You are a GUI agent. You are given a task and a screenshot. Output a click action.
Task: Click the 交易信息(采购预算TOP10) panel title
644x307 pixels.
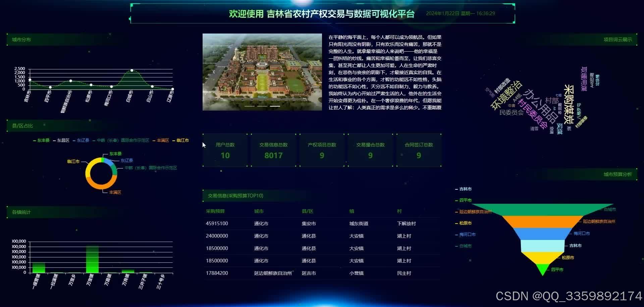(235, 196)
